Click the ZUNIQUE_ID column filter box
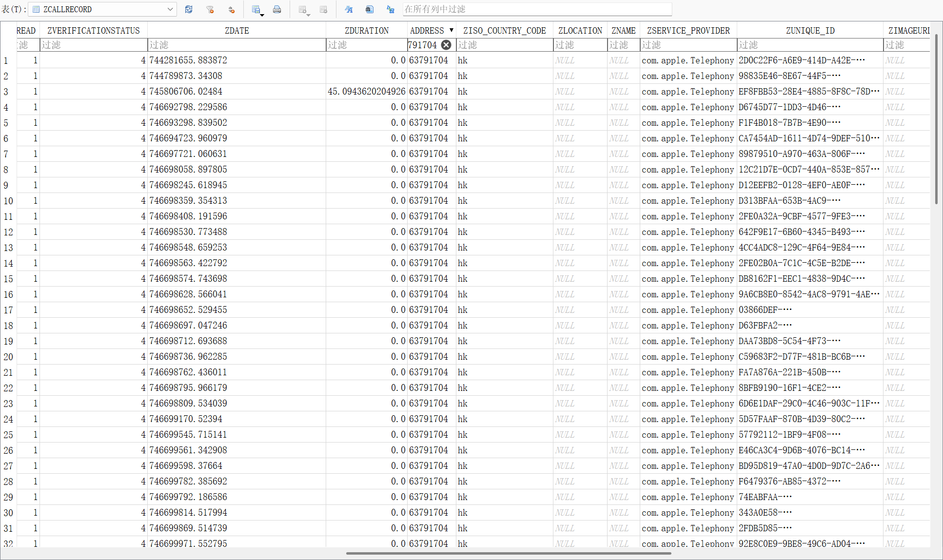Viewport: 943px width, 560px height. pos(809,45)
